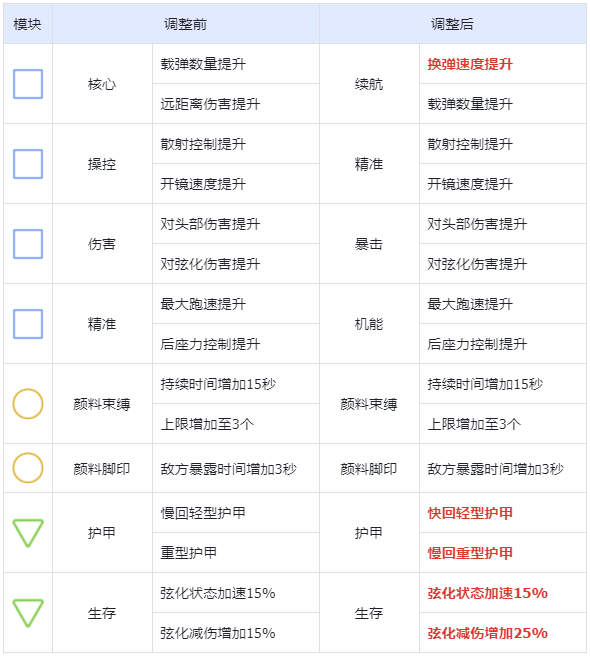Click the blue square icon beside 操控
The height and width of the screenshot is (656, 590).
(x=28, y=164)
